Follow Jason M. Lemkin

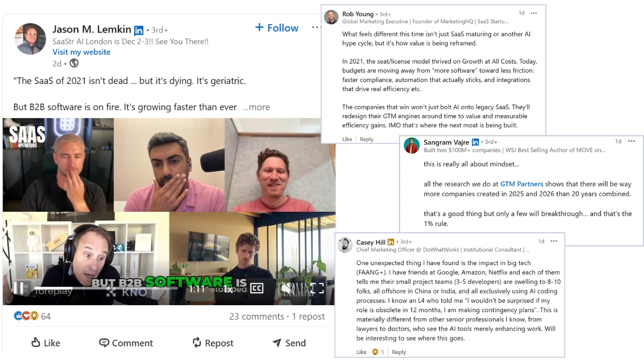[277, 28]
